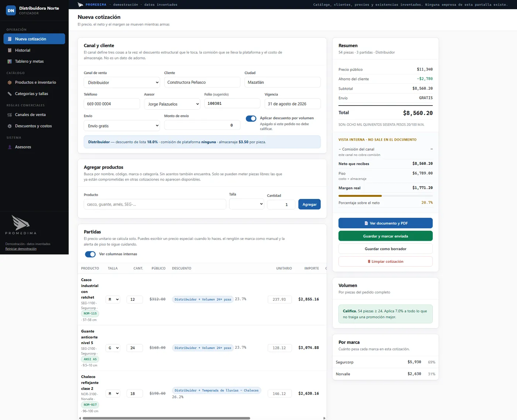
Task: Click the Promedima bird logo in sidebar
Action: pyautogui.click(x=21, y=223)
